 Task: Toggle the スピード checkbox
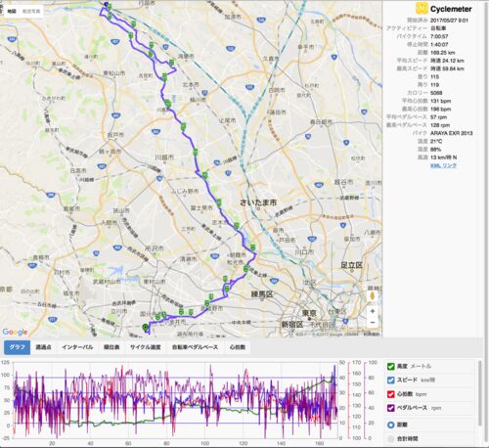click(390, 381)
